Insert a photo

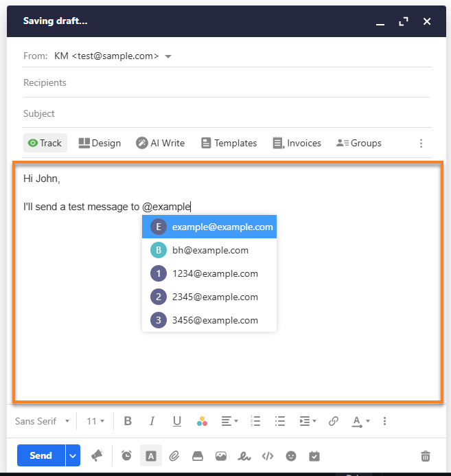point(221,456)
